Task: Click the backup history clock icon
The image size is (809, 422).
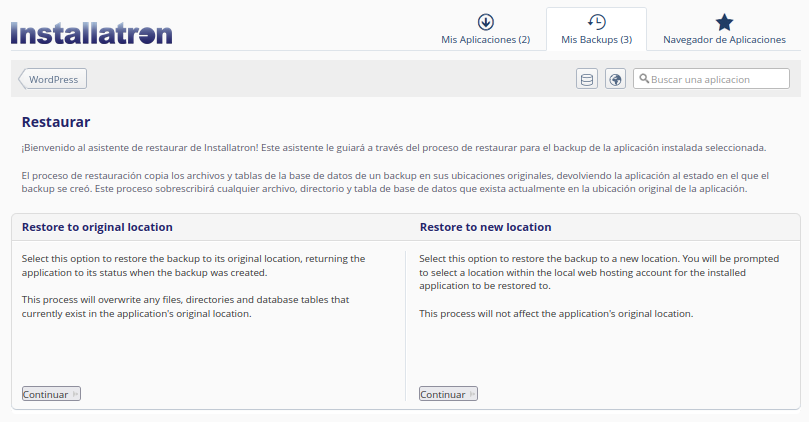Action: [x=596, y=22]
